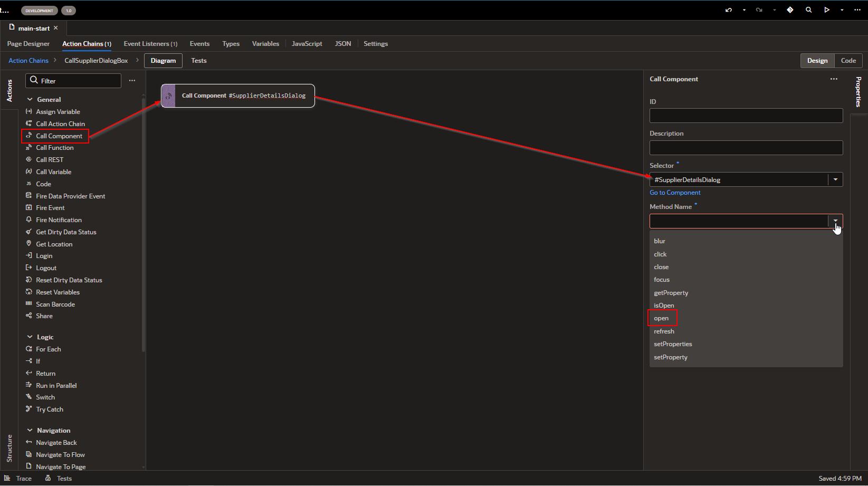Open the Call Component properties three-dot menu
Screen dimensions: 868x486
pyautogui.click(x=834, y=79)
